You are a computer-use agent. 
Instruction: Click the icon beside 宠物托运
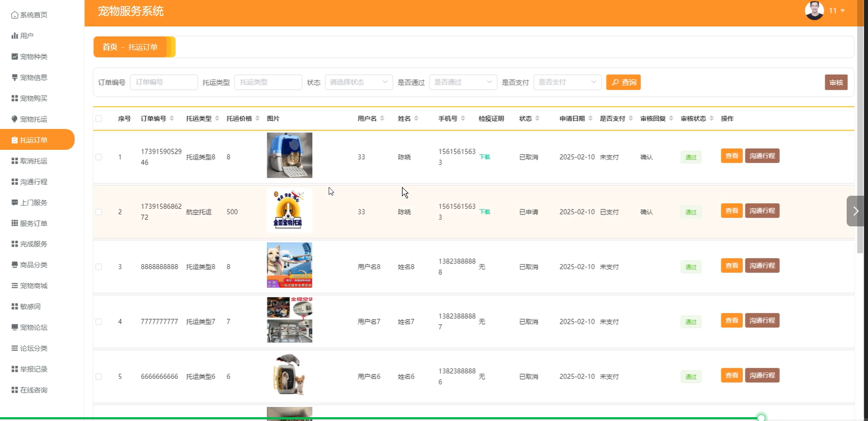click(x=15, y=119)
